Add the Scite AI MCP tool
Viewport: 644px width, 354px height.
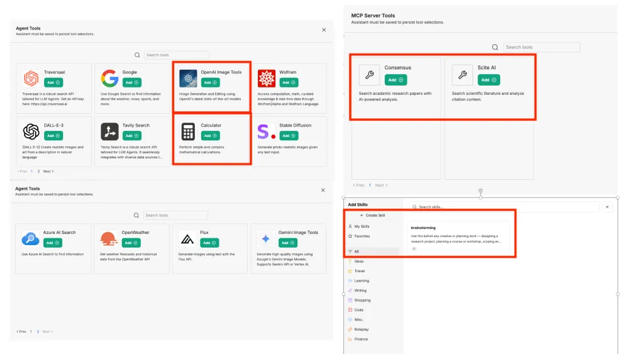pos(489,80)
